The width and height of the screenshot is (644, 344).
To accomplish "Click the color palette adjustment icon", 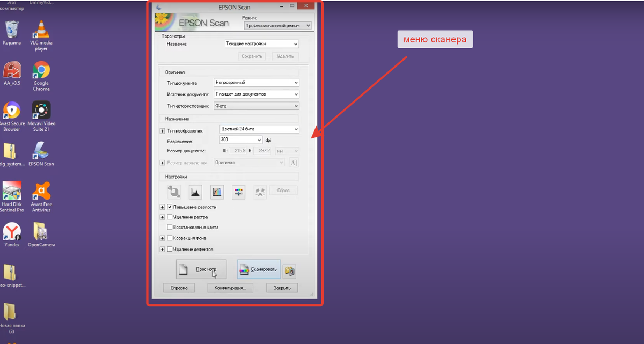I will pos(260,191).
